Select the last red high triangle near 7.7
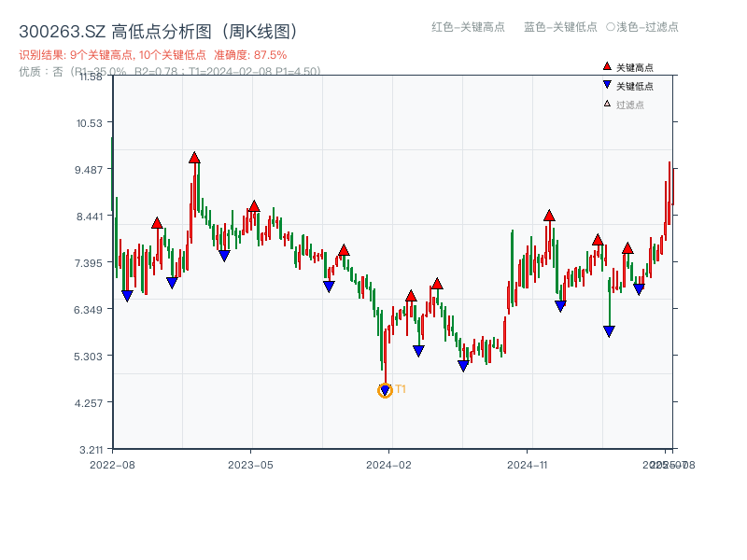Screen dimensions: 747x560 pos(627,248)
